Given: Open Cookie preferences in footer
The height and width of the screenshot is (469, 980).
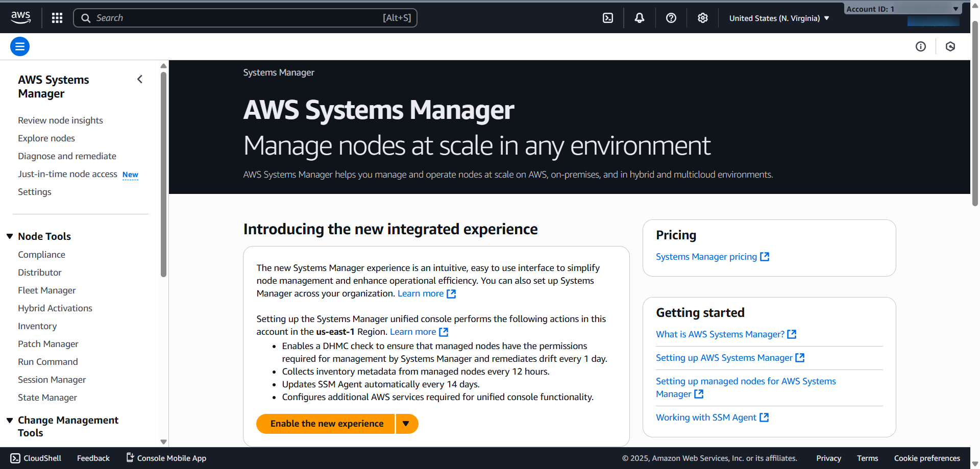Looking at the screenshot, I should click(x=927, y=458).
